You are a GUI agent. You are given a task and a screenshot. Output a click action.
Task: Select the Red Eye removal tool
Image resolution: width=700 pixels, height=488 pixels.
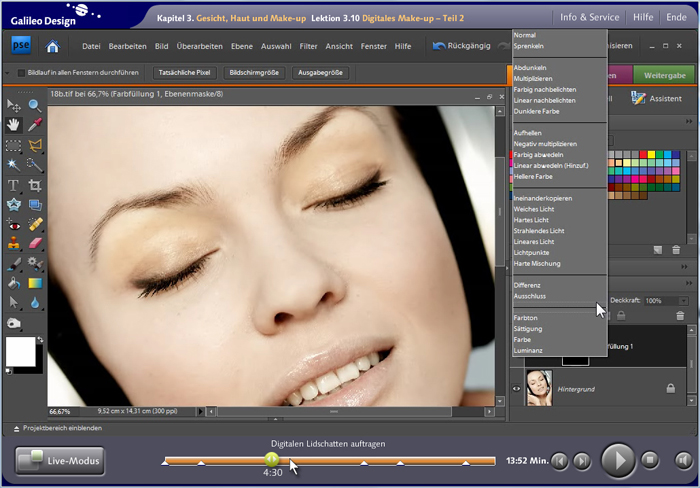point(14,224)
